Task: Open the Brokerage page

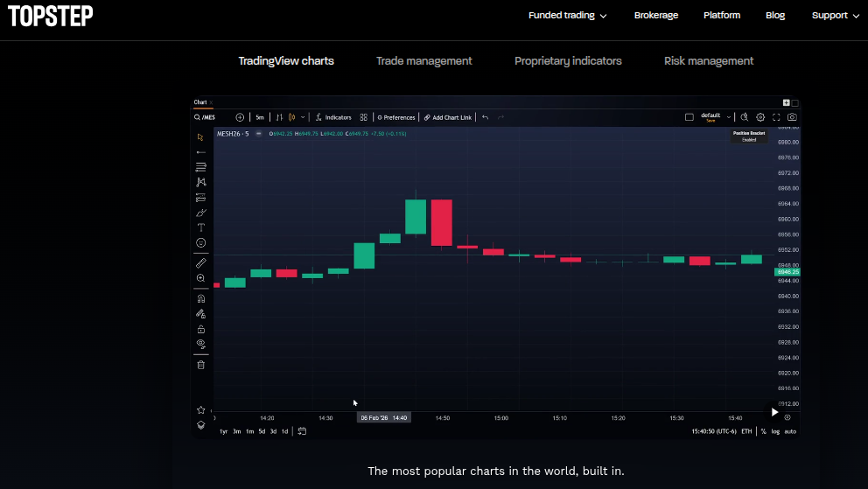Action: pos(656,16)
